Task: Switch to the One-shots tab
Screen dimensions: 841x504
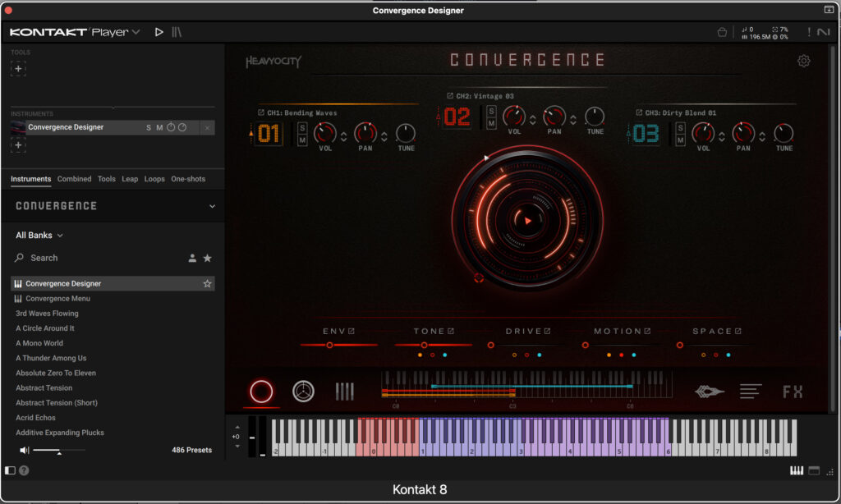Action: [186, 179]
